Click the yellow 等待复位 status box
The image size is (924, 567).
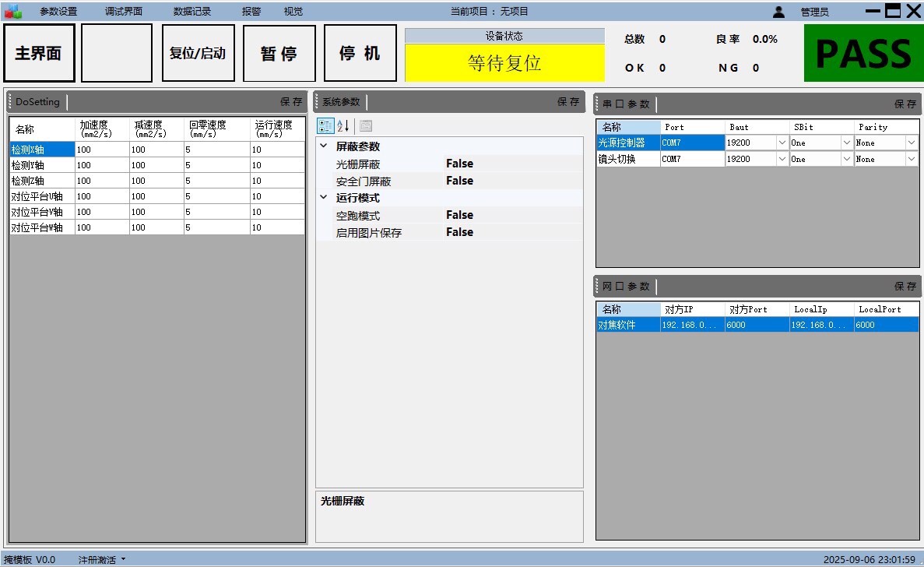[504, 62]
